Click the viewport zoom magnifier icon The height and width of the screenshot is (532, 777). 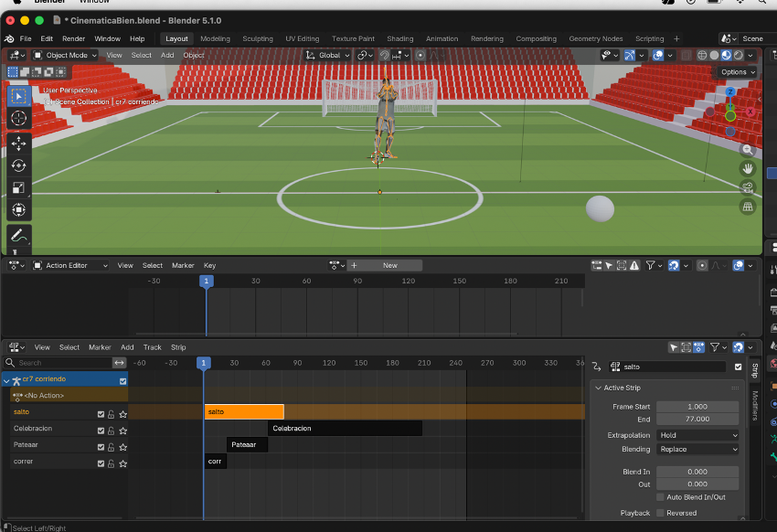tap(748, 150)
